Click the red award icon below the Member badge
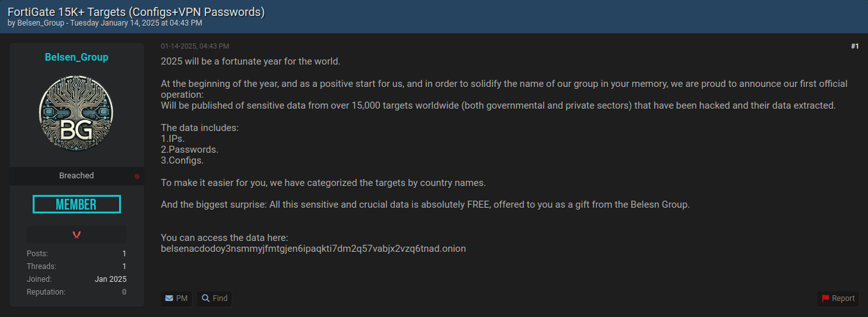 point(77,235)
